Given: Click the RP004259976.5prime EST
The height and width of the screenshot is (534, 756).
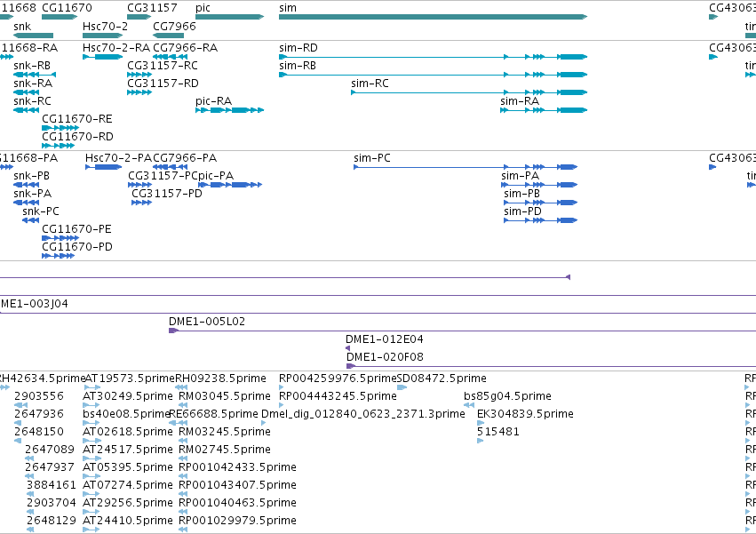Looking at the screenshot, I should coord(282,387).
